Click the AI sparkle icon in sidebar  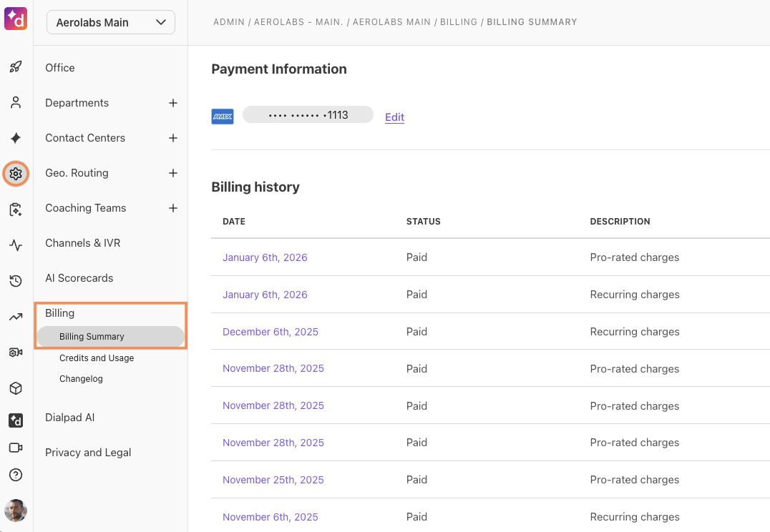[x=16, y=138]
